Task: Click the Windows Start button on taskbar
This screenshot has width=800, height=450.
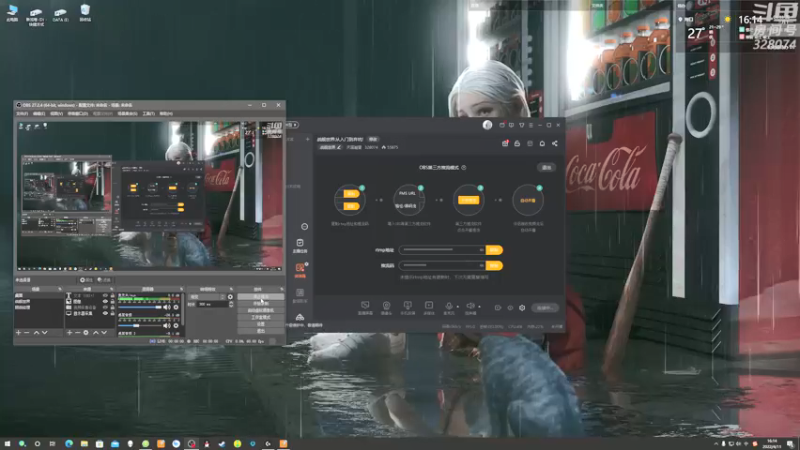Action: 10,442
